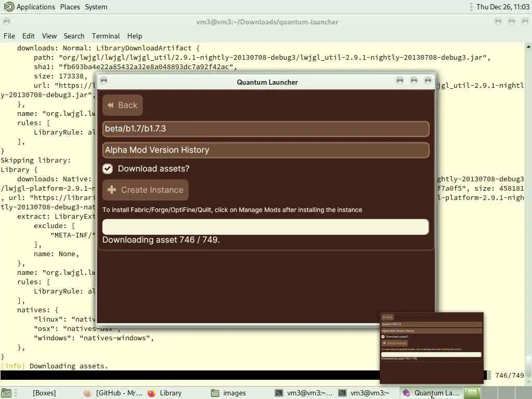The image size is (532, 399).
Task: Click the Quantum Launcher window menu icon
Action: (x=104, y=81)
